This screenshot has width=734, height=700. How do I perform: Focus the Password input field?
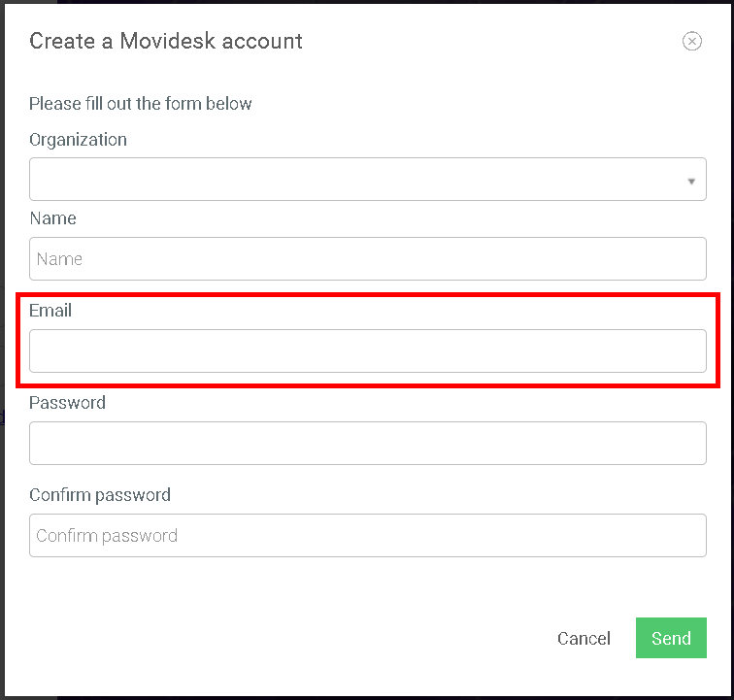[367, 444]
